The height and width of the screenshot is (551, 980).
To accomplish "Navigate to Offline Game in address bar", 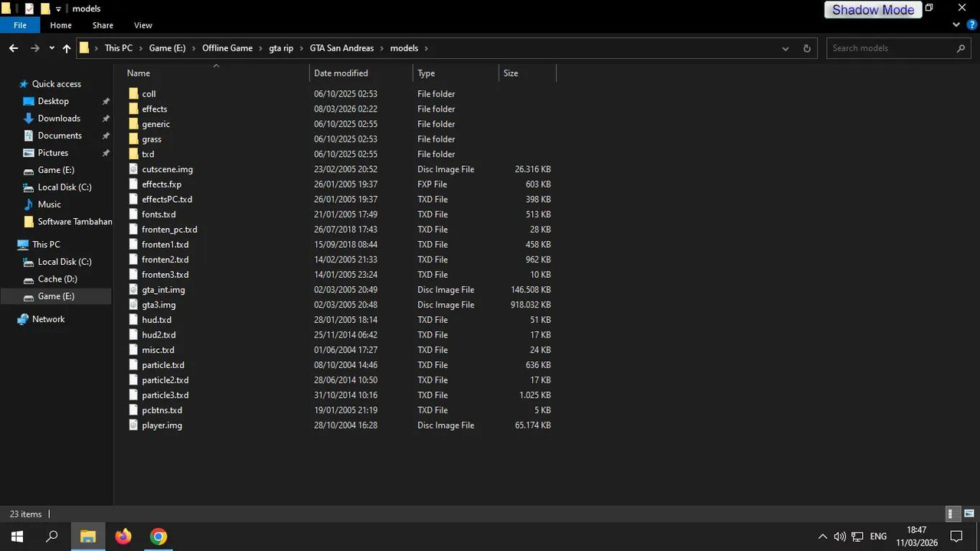I will [x=227, y=48].
